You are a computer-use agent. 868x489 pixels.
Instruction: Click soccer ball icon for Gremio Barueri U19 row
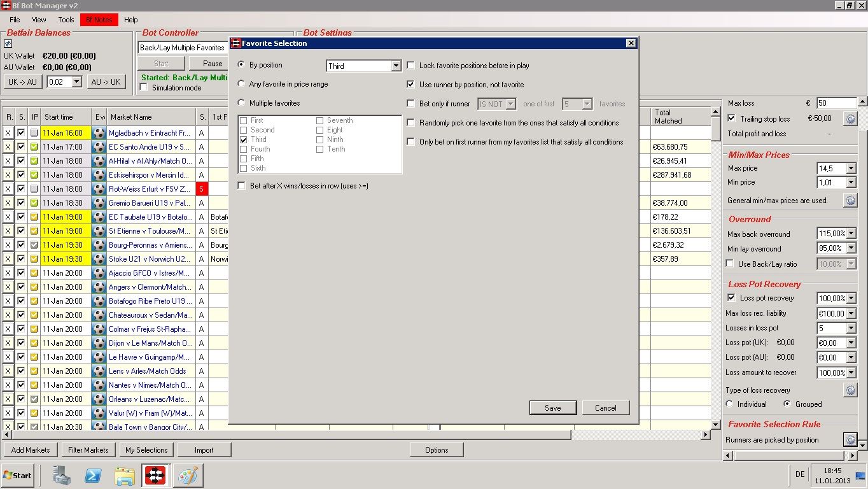(x=99, y=203)
